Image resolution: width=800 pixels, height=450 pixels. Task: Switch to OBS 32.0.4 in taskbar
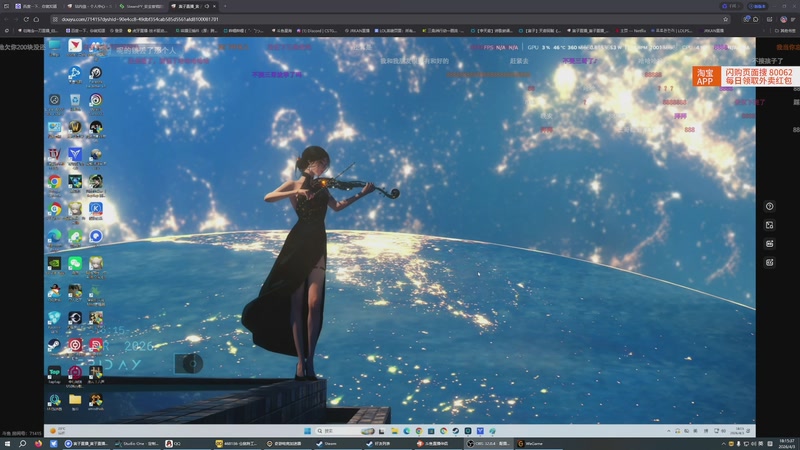[488, 444]
